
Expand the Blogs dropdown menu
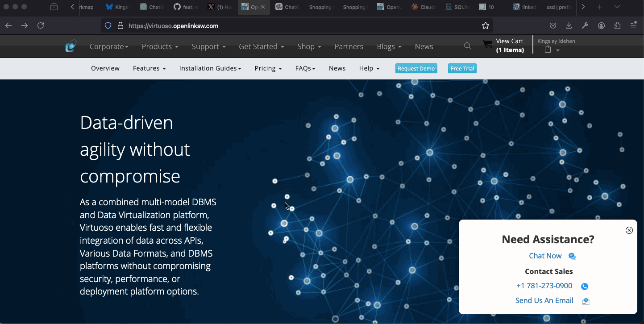tap(389, 46)
